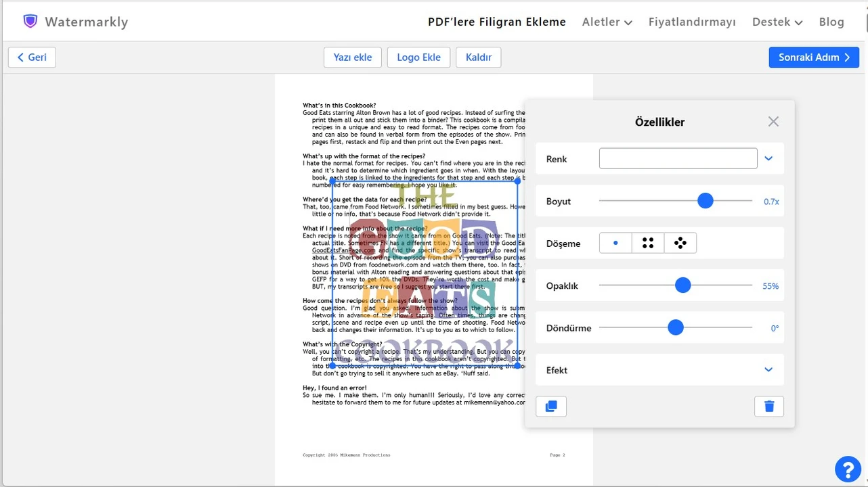Click the Boyut slider handle
868x487 pixels.
706,201
